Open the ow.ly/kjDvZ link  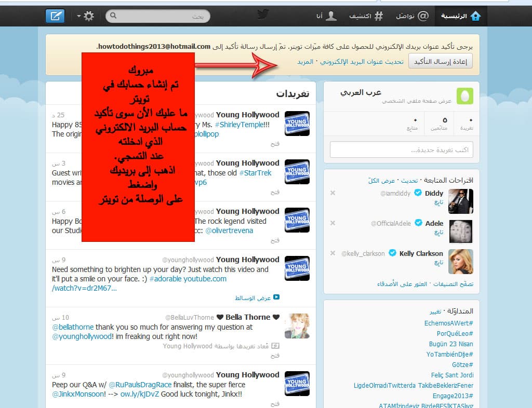tap(139, 394)
